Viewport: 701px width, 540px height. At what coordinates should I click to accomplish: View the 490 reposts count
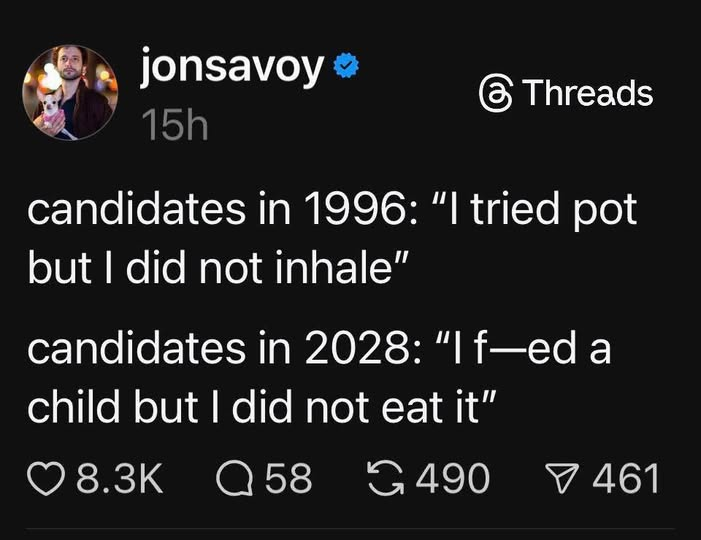click(x=452, y=477)
